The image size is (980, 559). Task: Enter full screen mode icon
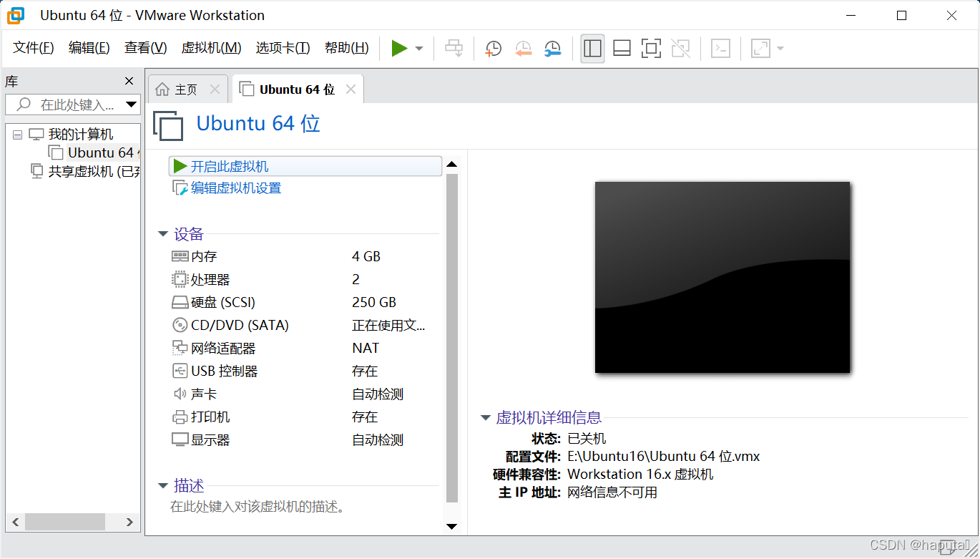(x=651, y=49)
